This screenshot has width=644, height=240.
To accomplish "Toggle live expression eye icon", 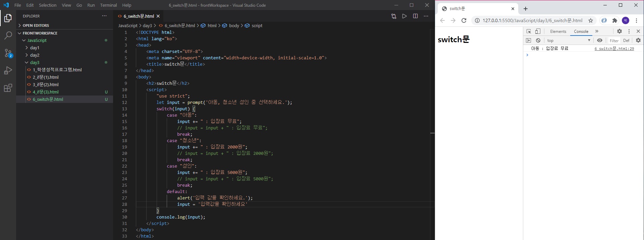I will [600, 40].
